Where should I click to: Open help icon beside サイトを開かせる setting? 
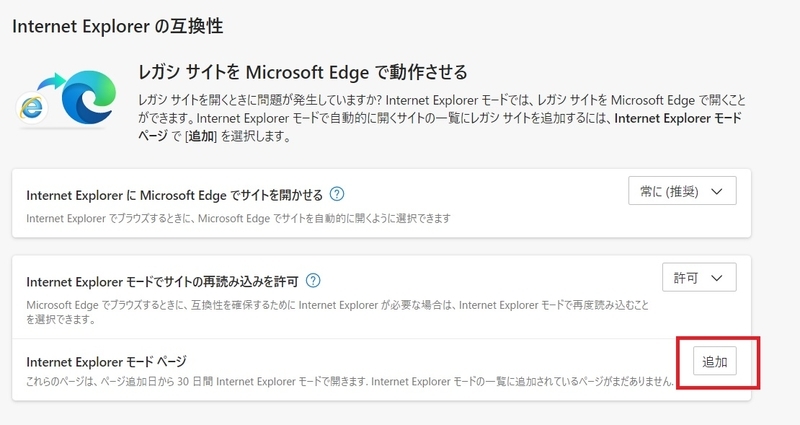pyautogui.click(x=337, y=194)
